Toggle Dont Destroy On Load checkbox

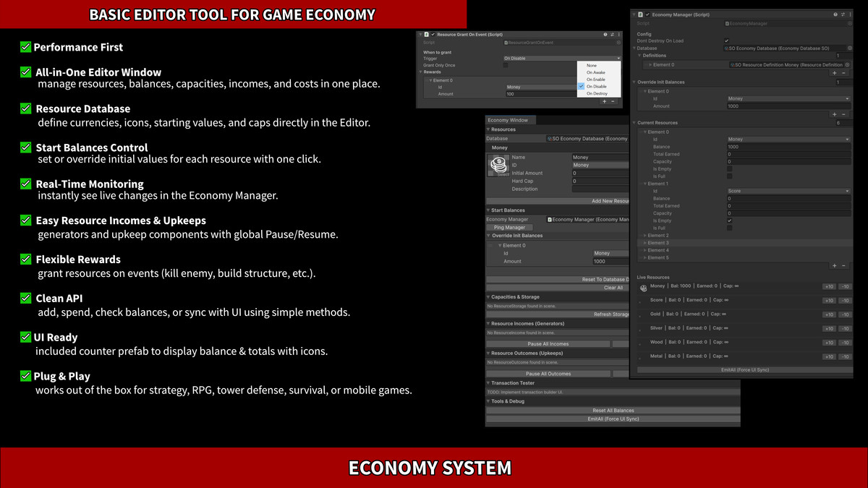[x=726, y=40]
